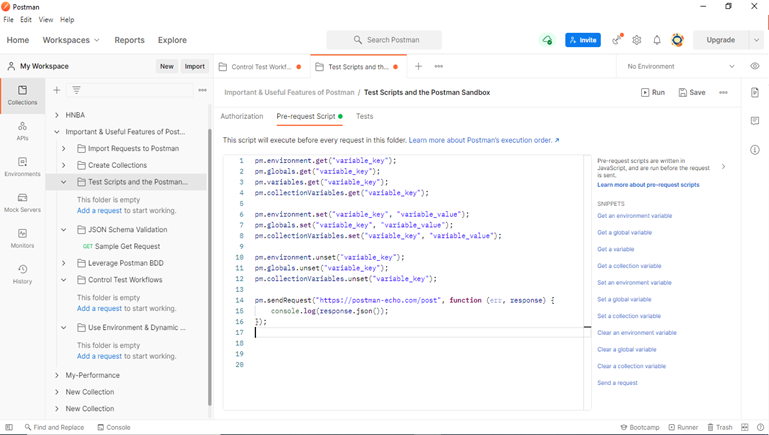Click the Import button
The height and width of the screenshot is (435, 769).
[195, 66]
